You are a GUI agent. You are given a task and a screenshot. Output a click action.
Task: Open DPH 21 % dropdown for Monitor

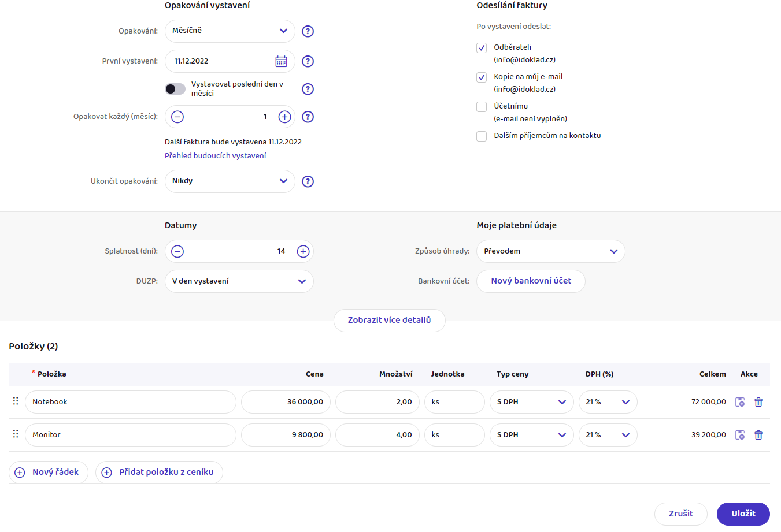pyautogui.click(x=608, y=435)
